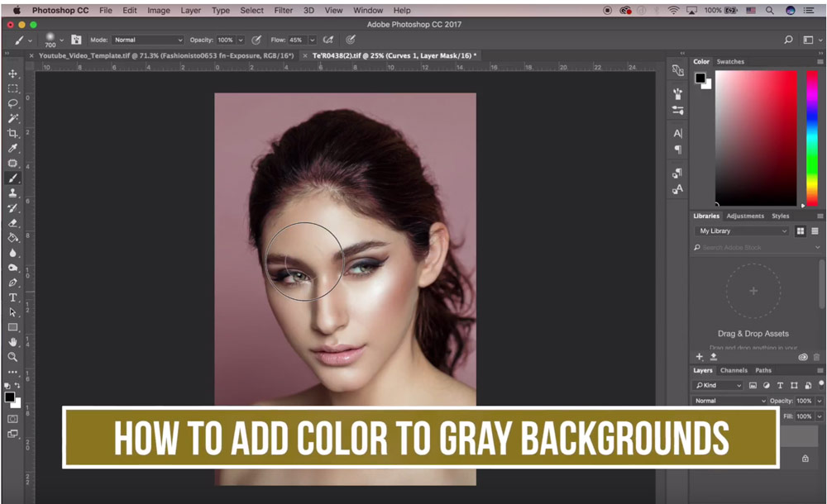Switch to the Channels tab
827x504 pixels.
coord(734,371)
